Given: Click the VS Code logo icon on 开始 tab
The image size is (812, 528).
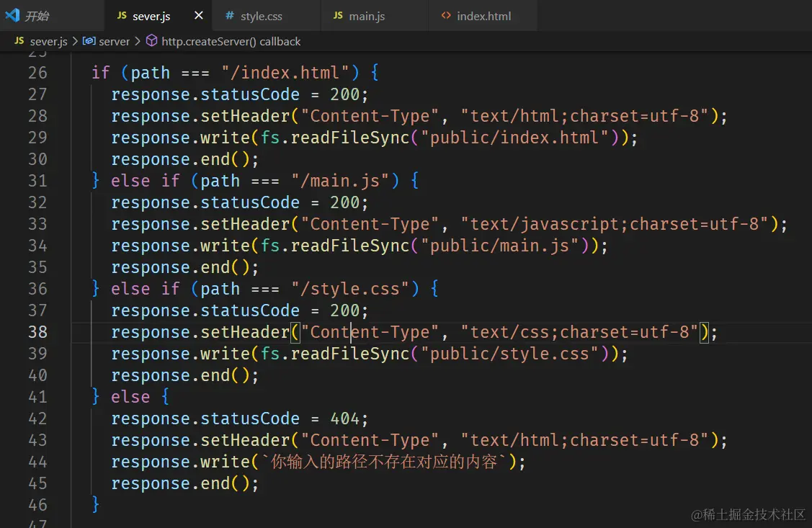Looking at the screenshot, I should (12, 16).
